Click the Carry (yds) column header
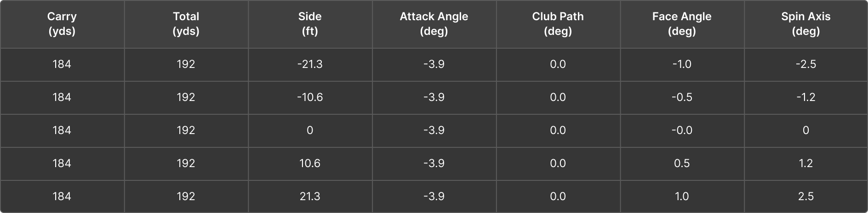 click(62, 24)
